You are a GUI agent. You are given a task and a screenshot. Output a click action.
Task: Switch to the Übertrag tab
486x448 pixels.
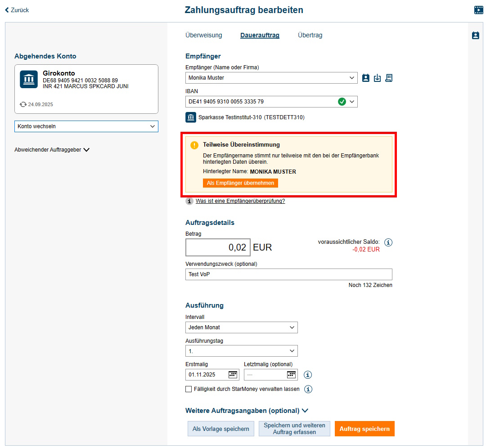[310, 35]
